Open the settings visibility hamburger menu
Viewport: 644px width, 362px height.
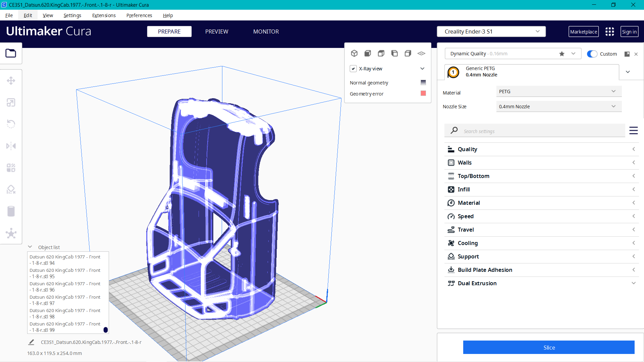coord(634,131)
